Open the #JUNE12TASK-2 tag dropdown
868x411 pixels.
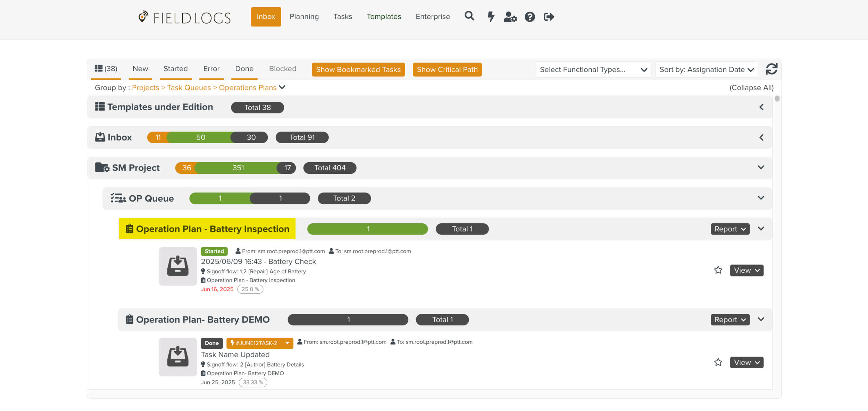(287, 343)
